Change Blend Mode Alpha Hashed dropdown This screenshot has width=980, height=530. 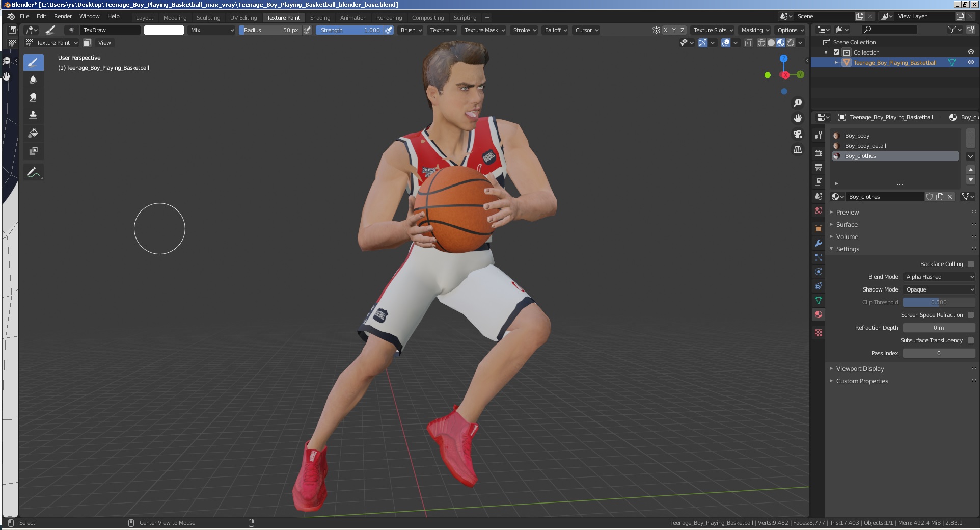click(939, 277)
